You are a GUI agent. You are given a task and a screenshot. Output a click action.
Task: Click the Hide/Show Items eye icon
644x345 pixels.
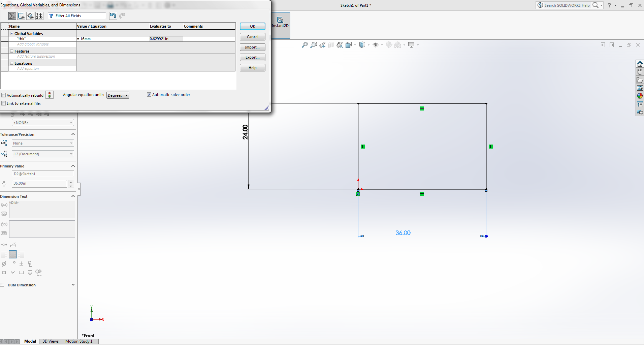376,45
